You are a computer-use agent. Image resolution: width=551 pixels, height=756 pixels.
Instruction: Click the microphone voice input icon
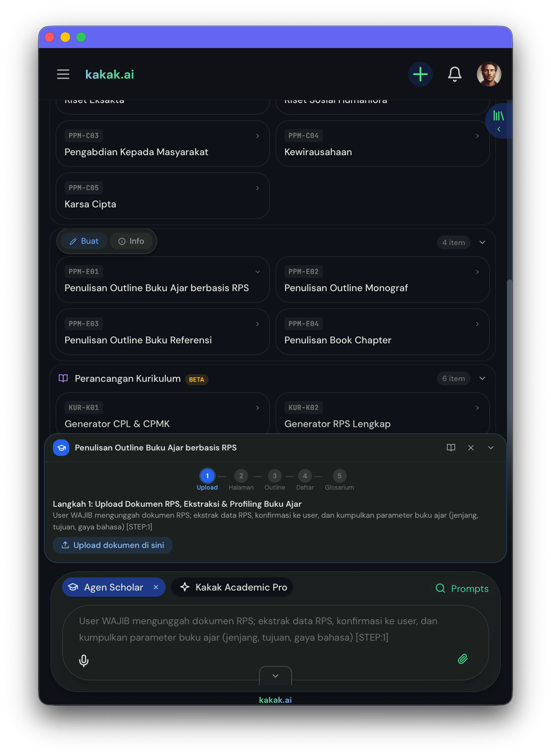pos(84,660)
